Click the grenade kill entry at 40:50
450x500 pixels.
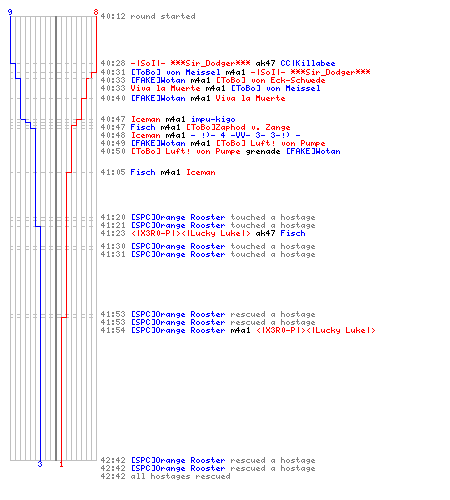point(220,151)
